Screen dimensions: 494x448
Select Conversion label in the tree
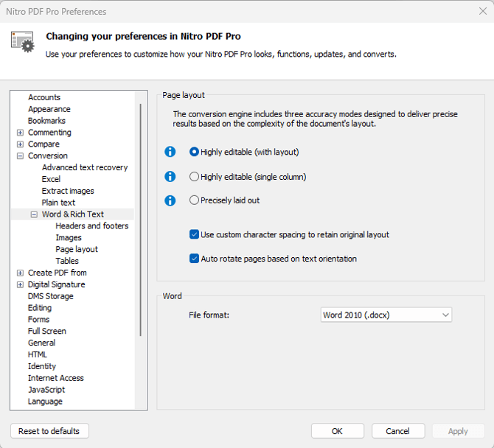[x=48, y=155]
